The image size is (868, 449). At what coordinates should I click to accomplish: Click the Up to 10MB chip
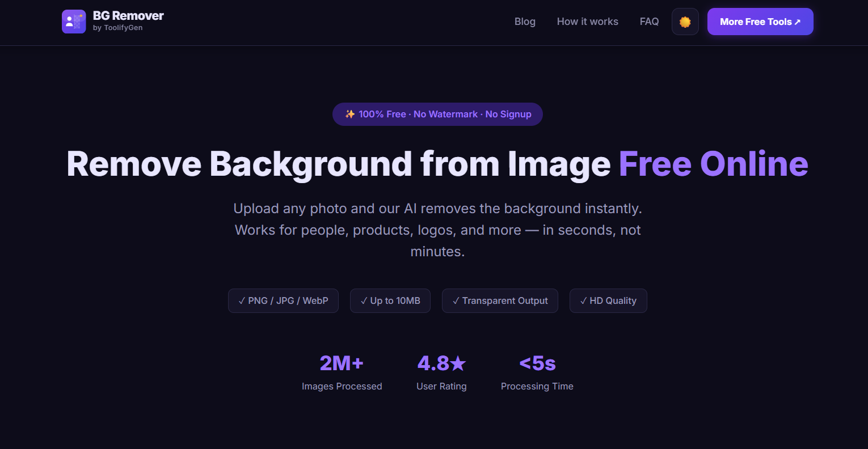click(390, 300)
